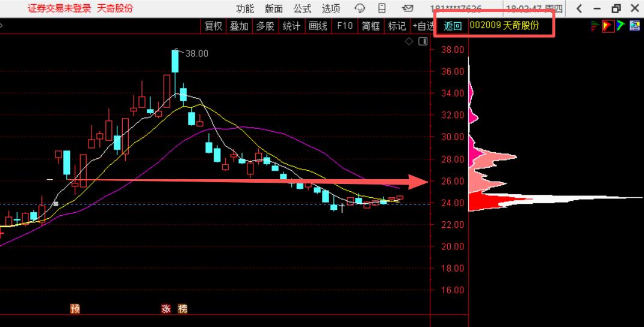
Task: Add stock via +自选 button
Action: click(423, 26)
